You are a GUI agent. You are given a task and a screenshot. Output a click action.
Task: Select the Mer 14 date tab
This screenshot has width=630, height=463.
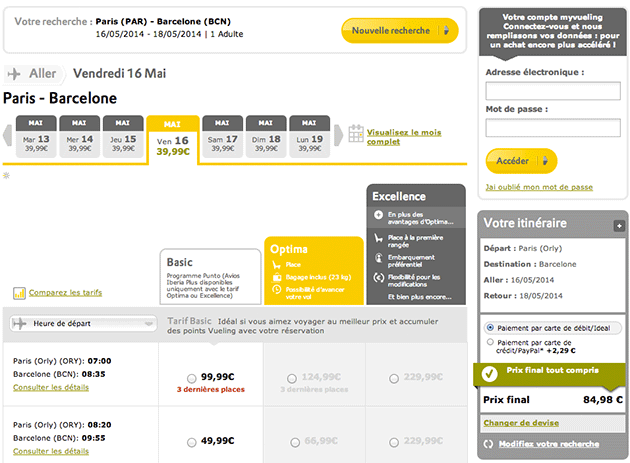pyautogui.click(x=80, y=137)
